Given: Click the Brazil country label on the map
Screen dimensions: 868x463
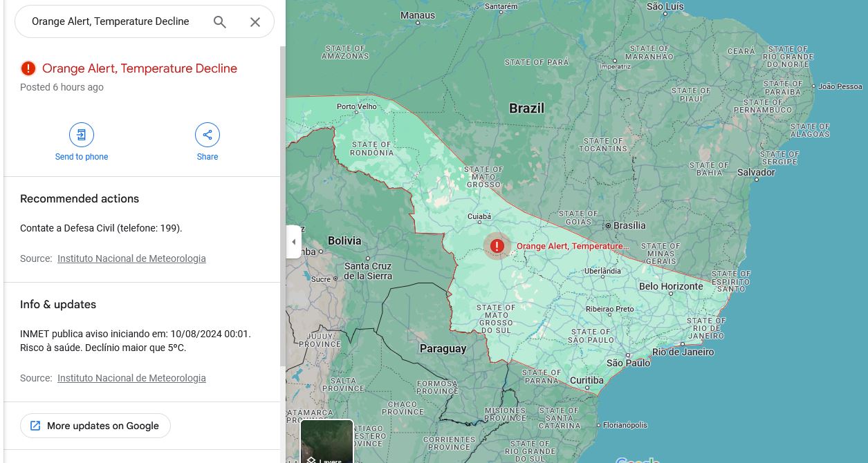Looking at the screenshot, I should pyautogui.click(x=527, y=108).
